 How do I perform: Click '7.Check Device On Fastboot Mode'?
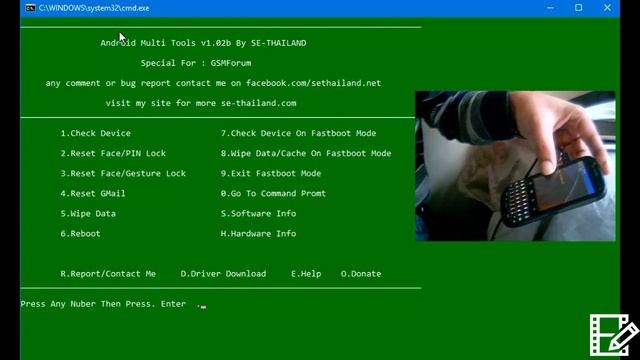coord(298,133)
